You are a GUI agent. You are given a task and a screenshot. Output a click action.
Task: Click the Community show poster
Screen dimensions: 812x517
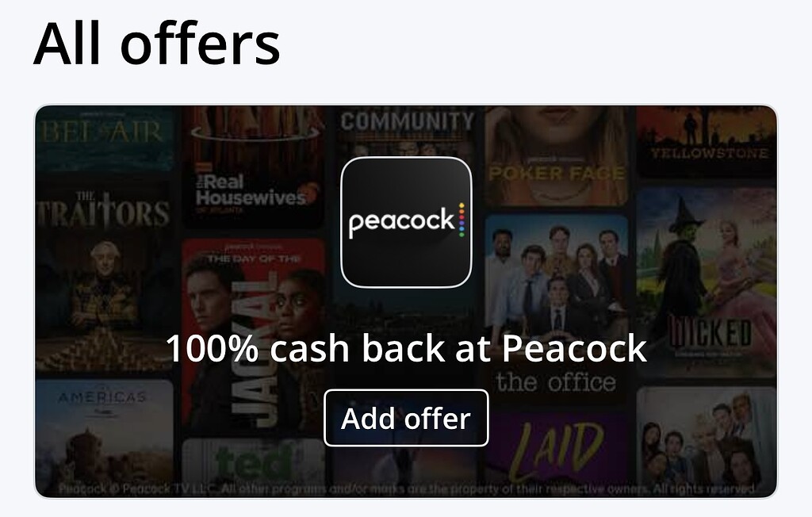point(406,131)
